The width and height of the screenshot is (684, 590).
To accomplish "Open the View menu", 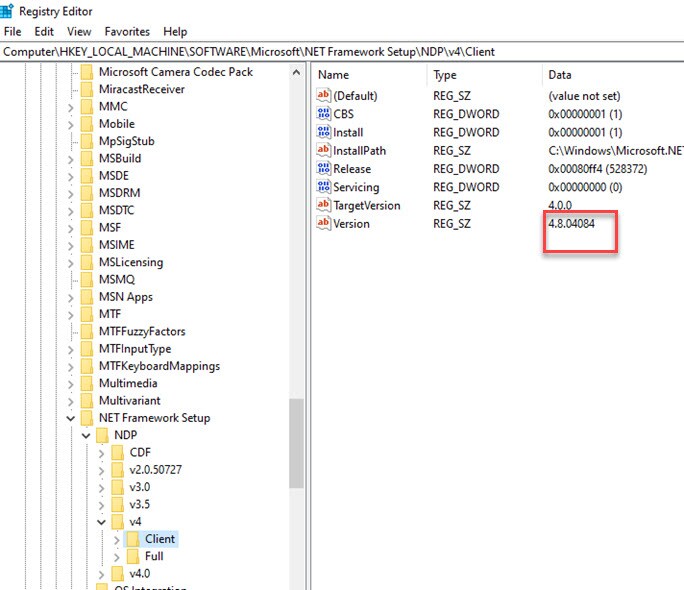I will click(x=79, y=32).
